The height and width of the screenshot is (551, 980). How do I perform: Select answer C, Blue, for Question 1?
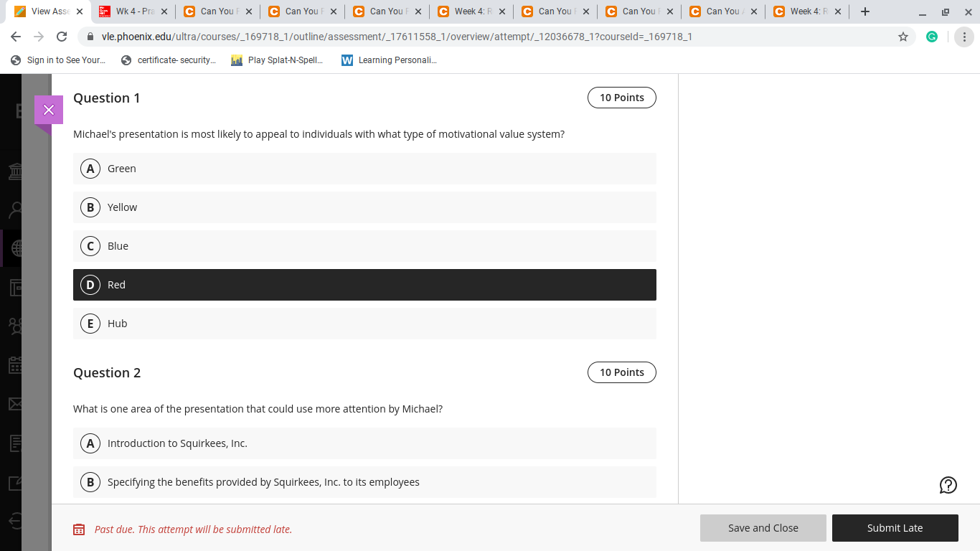[364, 246]
